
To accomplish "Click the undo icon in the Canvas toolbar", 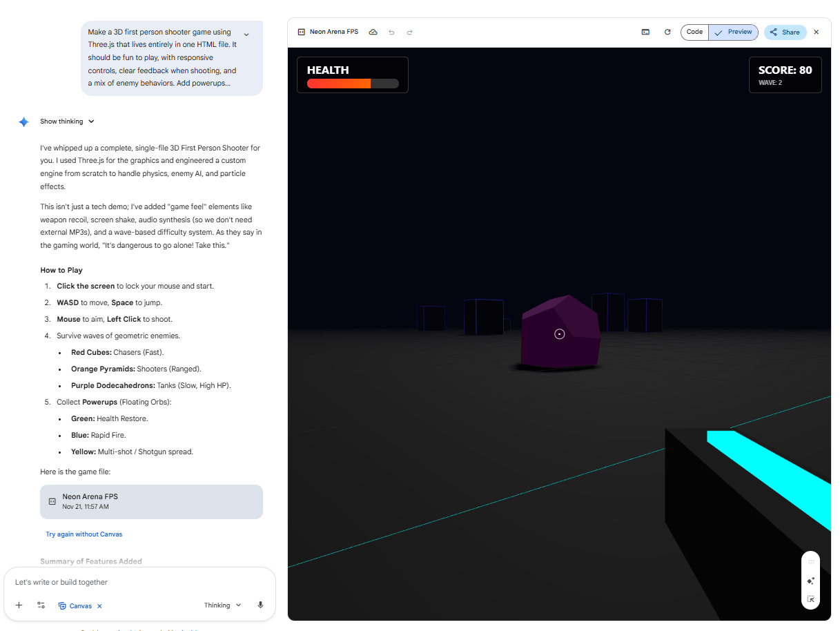I will coord(391,32).
